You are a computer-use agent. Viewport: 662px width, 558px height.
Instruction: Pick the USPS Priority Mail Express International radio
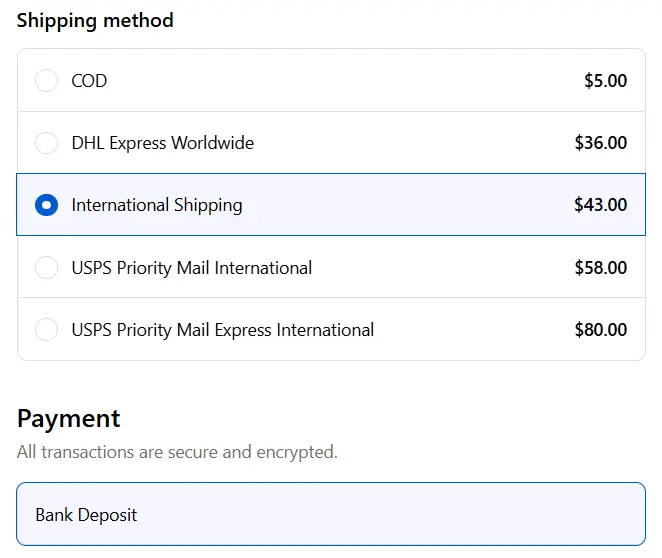[x=47, y=330]
